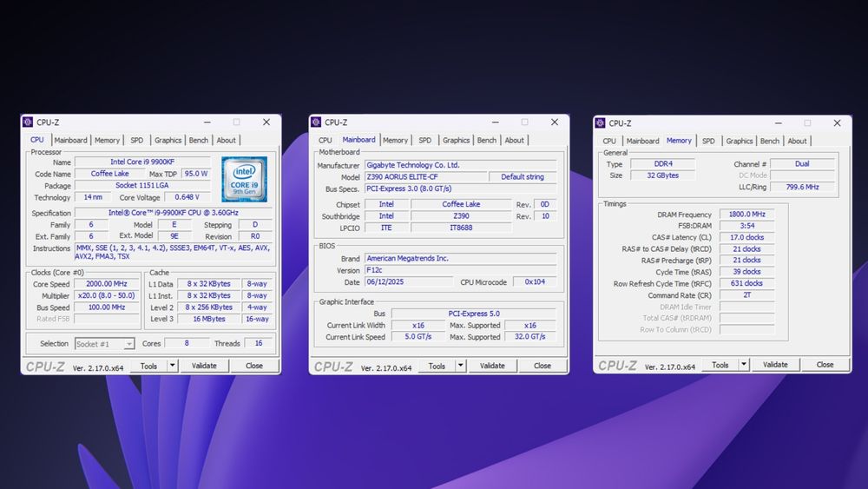Click BIOS Brand 'American Megatrends Inc.'
Image resolution: width=868 pixels, height=489 pixels.
pos(461,258)
